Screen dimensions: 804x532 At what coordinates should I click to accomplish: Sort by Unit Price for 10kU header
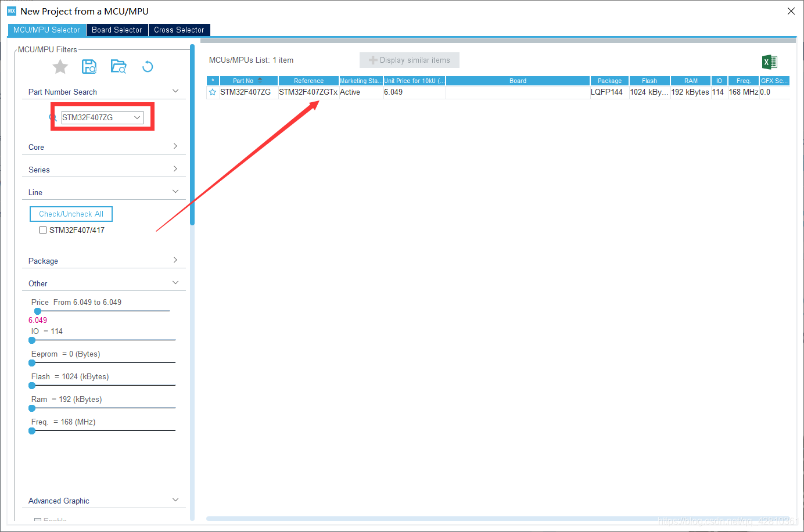pyautogui.click(x=414, y=81)
